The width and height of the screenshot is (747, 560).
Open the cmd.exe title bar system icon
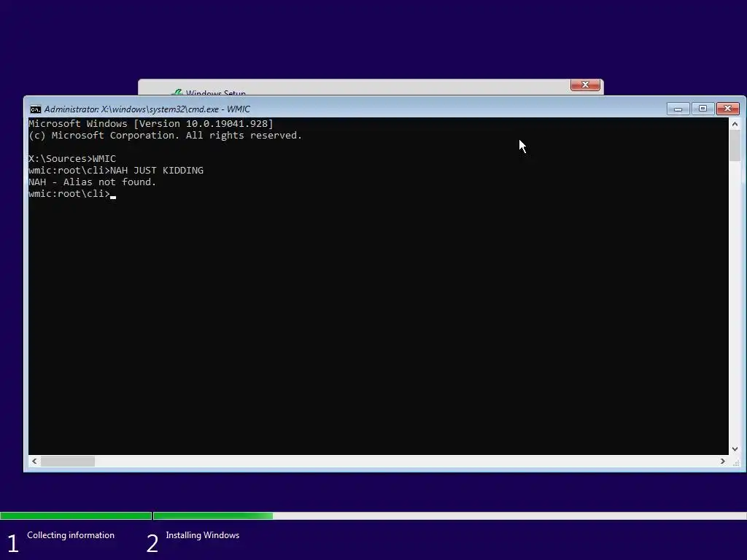point(35,109)
